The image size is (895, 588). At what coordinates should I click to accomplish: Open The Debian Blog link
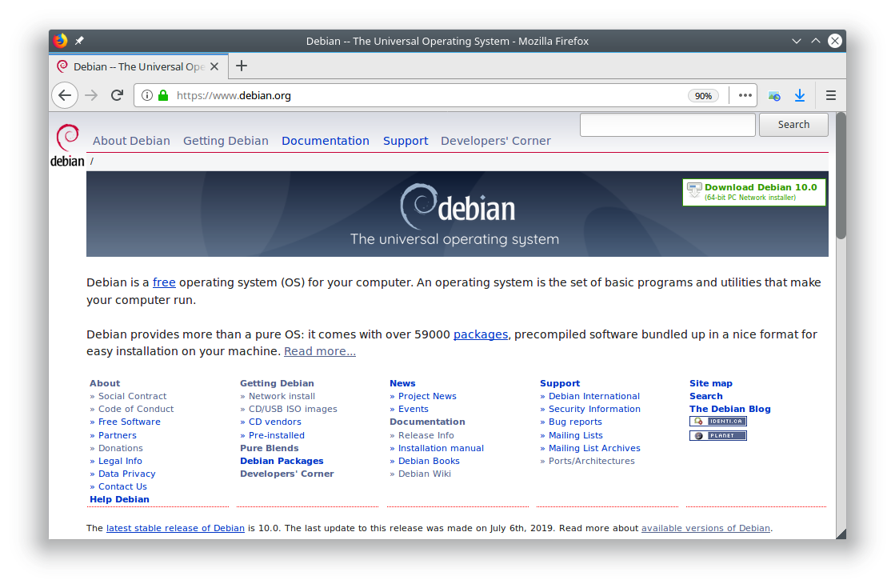(x=729, y=409)
